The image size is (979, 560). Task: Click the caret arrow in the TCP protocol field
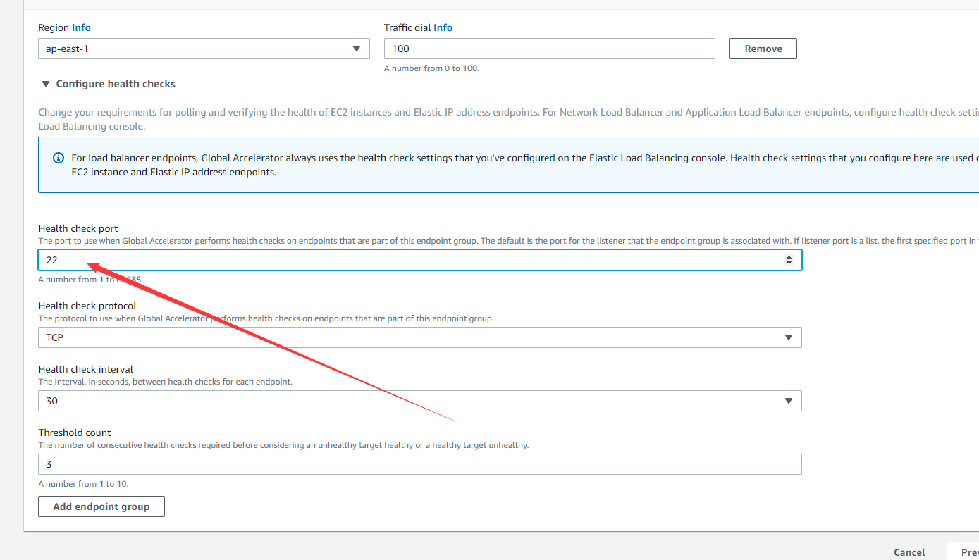pos(788,337)
